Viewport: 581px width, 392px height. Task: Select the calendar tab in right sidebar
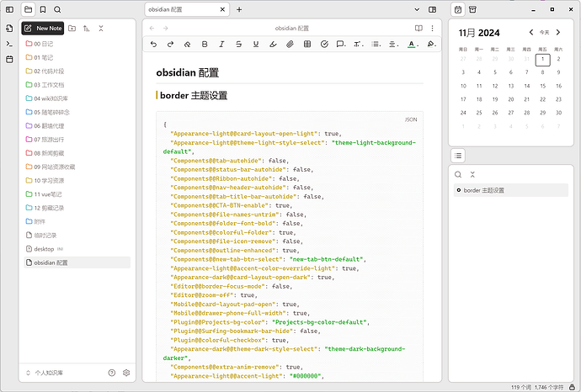(458, 9)
